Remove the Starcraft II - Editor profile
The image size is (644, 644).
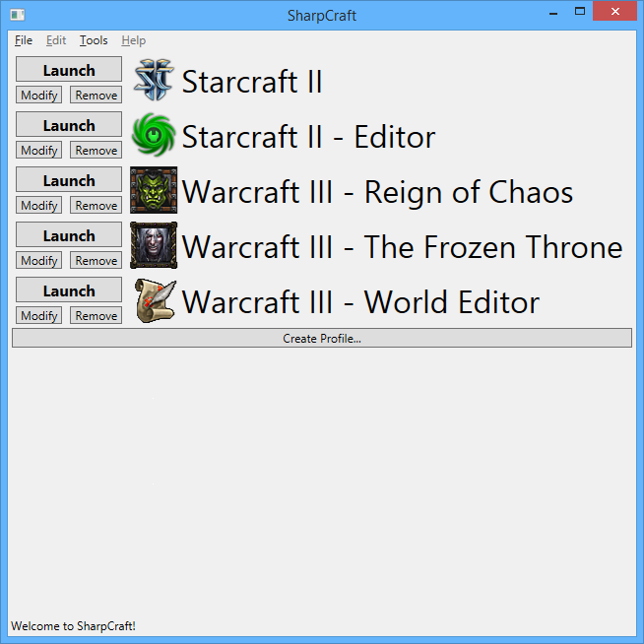pos(97,150)
